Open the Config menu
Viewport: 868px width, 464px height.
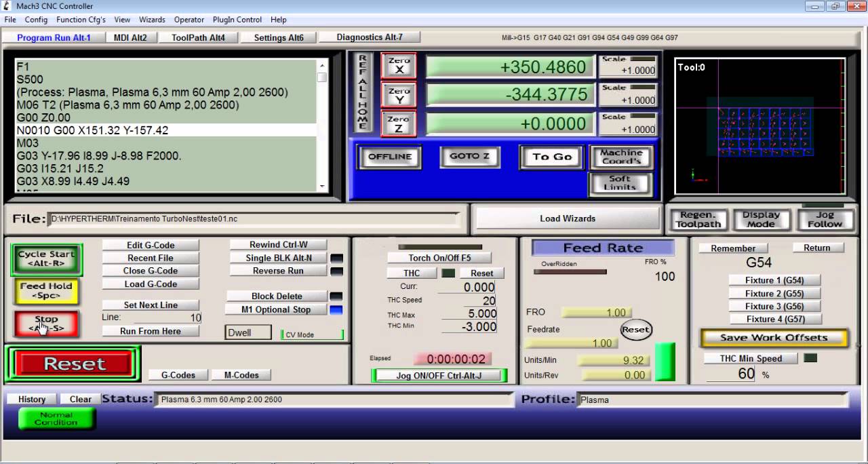click(36, 20)
